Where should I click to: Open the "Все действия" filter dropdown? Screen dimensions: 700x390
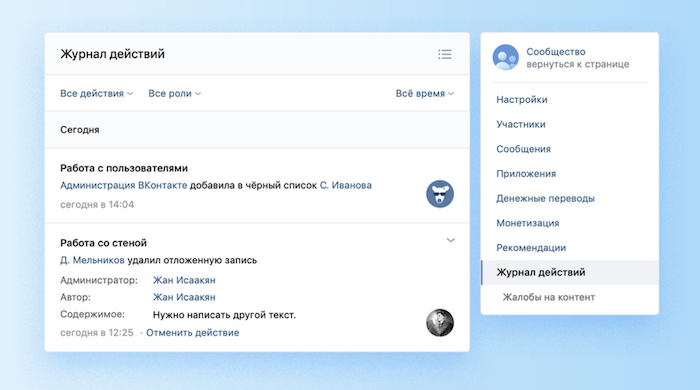(96, 93)
